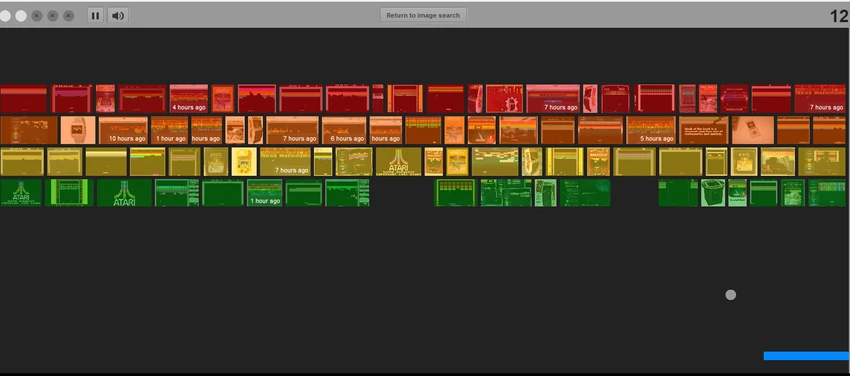
Task: Click the Return to image search button
Action: click(423, 15)
